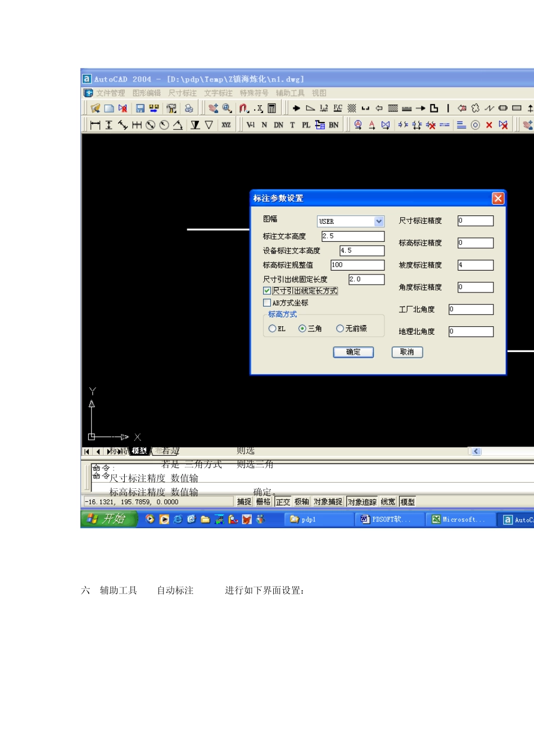Click the printer toolbar icon
The height and width of the screenshot is (756, 534).
(x=189, y=108)
